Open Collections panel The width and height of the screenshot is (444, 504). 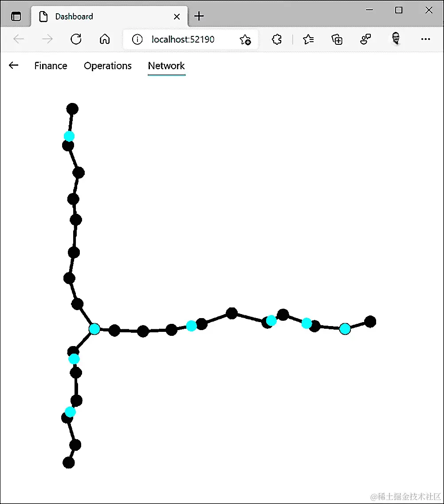tap(337, 39)
